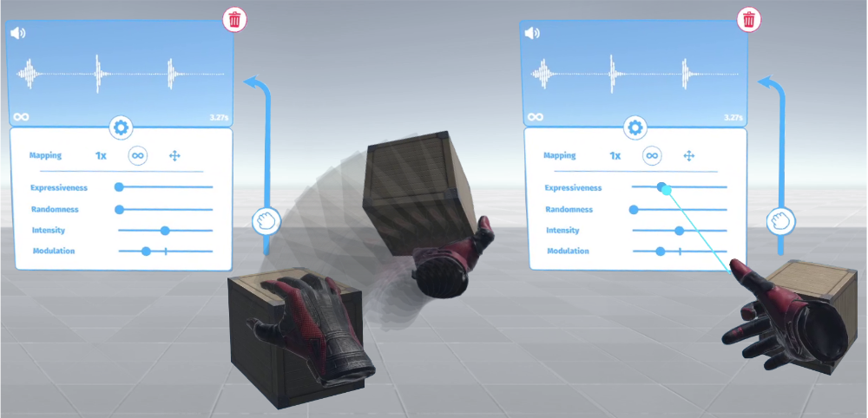Open the gear settings on the left panel
Viewport: 868px width, 418px height.
click(x=121, y=128)
